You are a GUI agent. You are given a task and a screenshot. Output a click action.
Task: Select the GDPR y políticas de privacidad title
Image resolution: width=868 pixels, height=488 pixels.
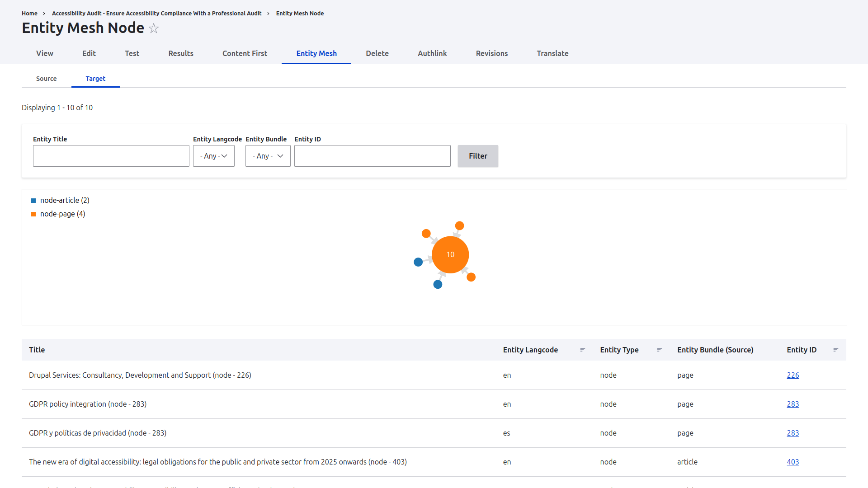(98, 433)
